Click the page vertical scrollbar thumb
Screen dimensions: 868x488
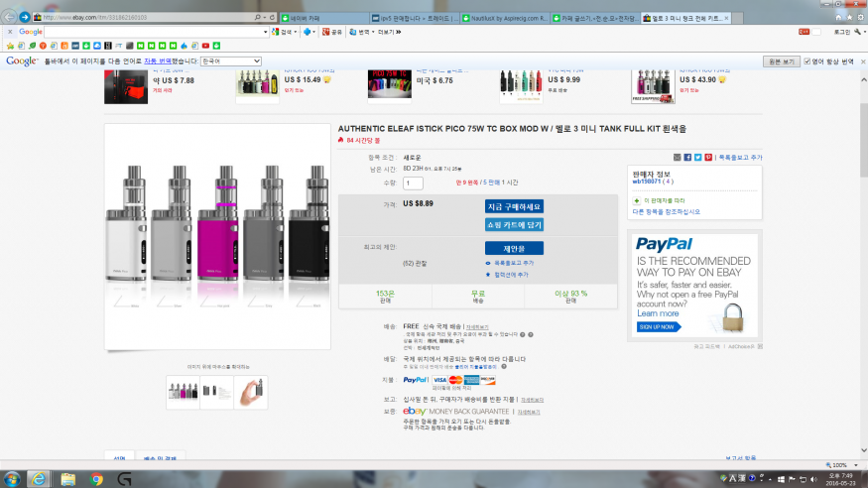point(864,140)
